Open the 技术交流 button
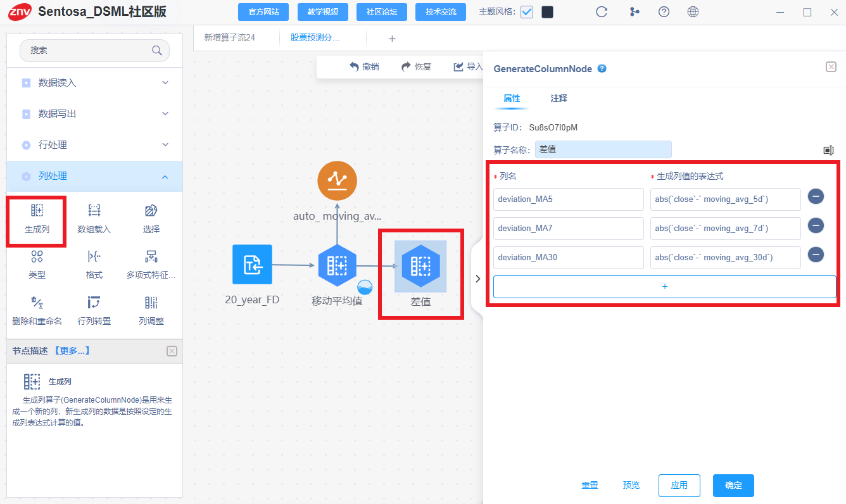 click(x=441, y=12)
